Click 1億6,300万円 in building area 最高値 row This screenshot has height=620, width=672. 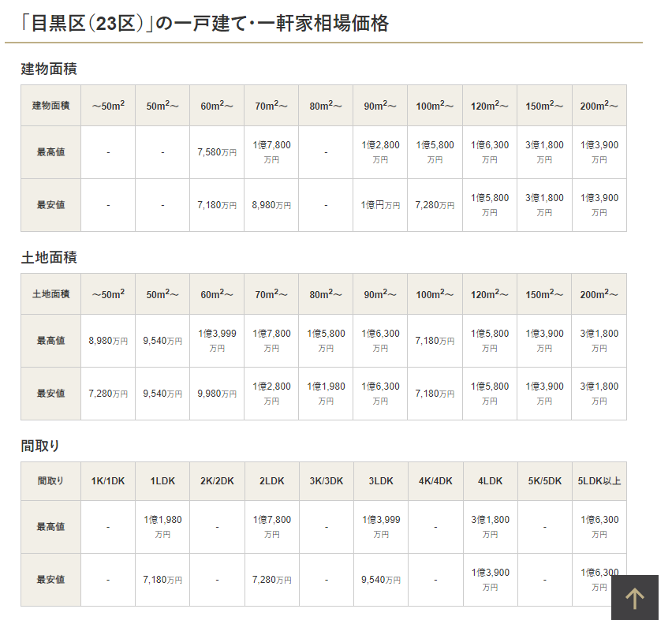tap(490, 152)
